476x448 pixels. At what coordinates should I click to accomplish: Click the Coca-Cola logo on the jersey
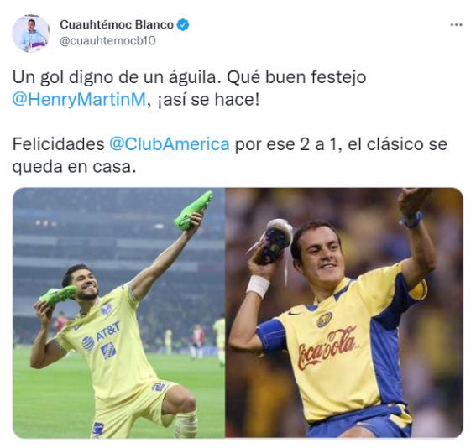(327, 347)
